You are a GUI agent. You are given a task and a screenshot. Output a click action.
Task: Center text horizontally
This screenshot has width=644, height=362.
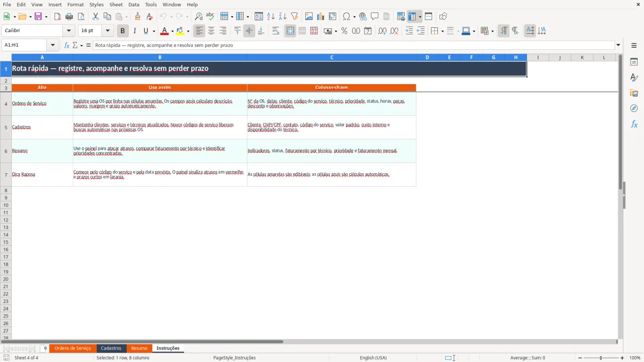211,31
